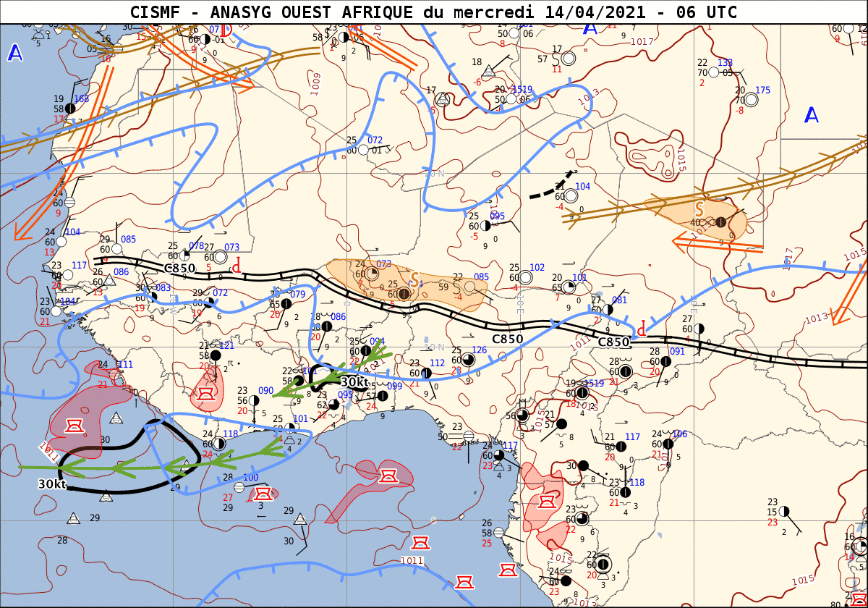Select the blue pressure value "099"
The width and height of the screenshot is (868, 608).
click(394, 387)
